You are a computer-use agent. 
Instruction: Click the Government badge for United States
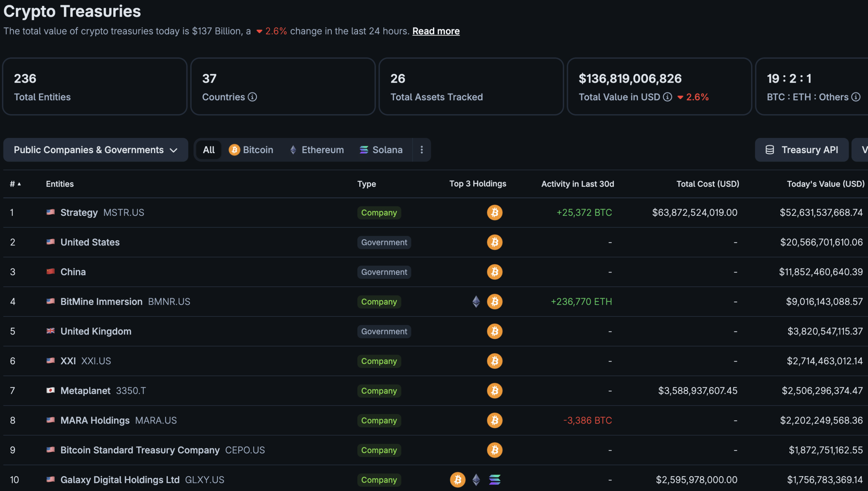point(384,243)
